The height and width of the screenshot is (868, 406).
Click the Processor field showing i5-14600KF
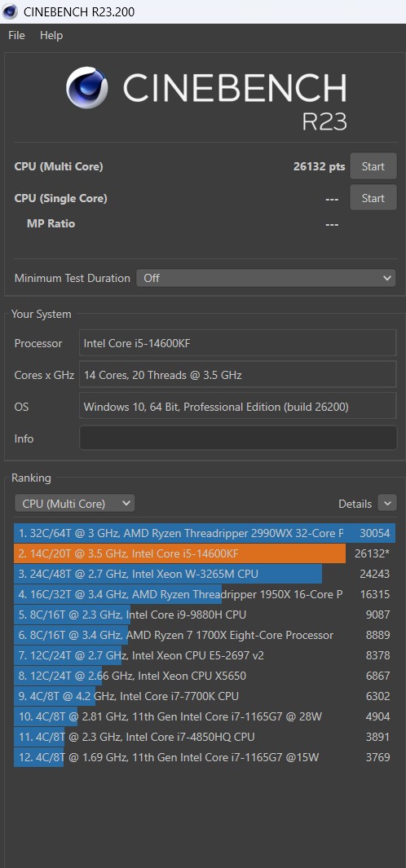tap(238, 343)
